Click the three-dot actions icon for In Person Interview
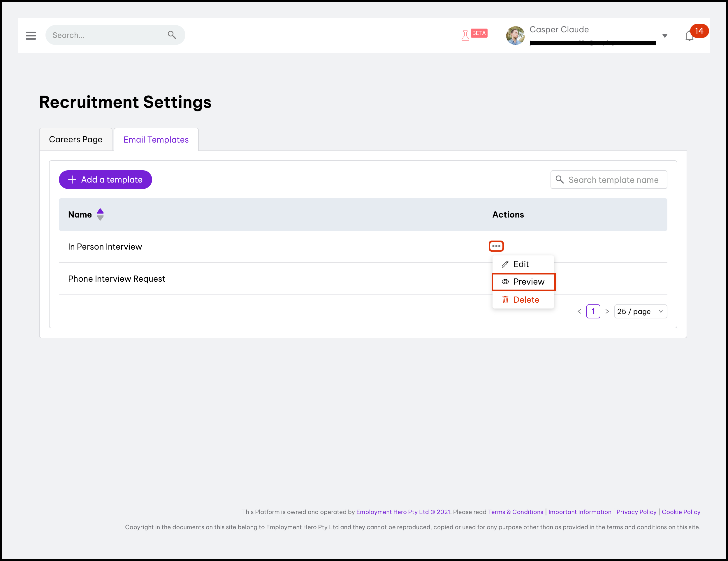Screen dimensions: 728x561 pyautogui.click(x=496, y=246)
